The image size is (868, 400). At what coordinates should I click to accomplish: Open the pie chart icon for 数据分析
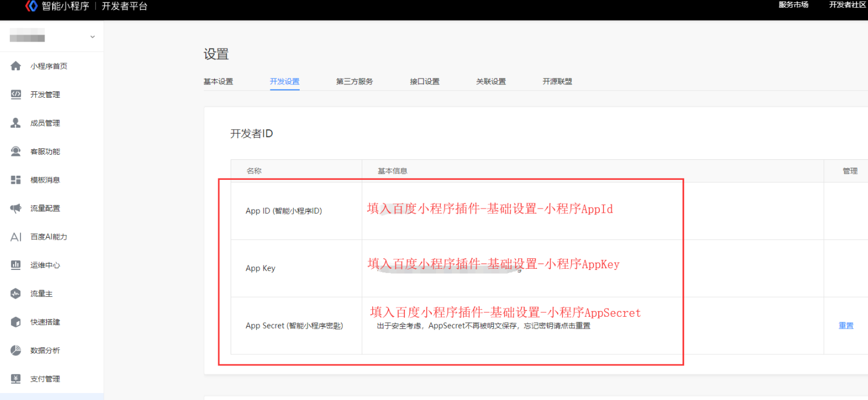[x=16, y=350]
